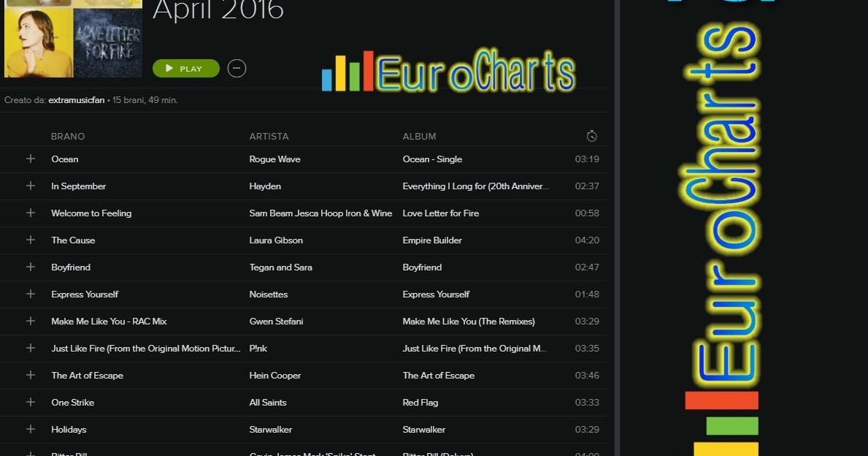Add "Express Yourself" with its plus icon

point(30,294)
